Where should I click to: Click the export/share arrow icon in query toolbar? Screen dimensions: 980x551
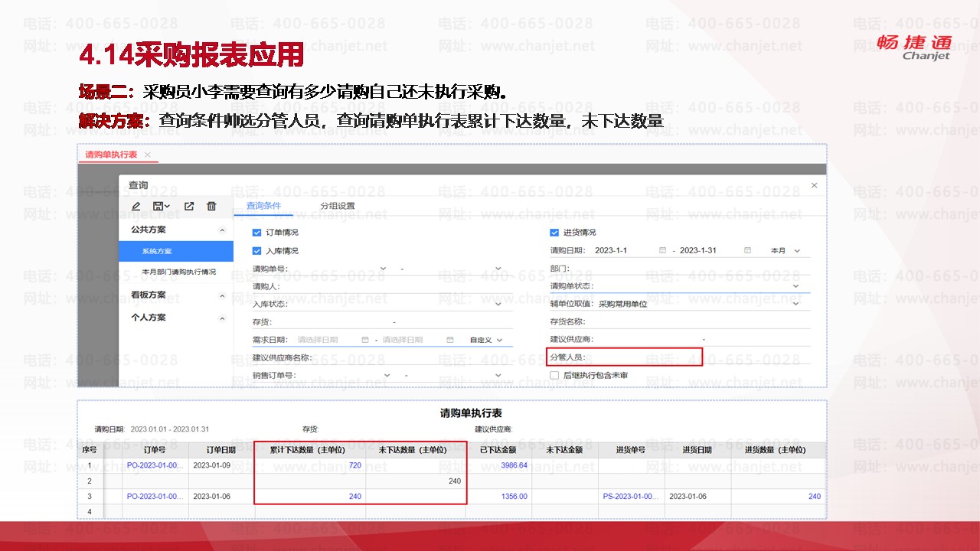(x=189, y=206)
